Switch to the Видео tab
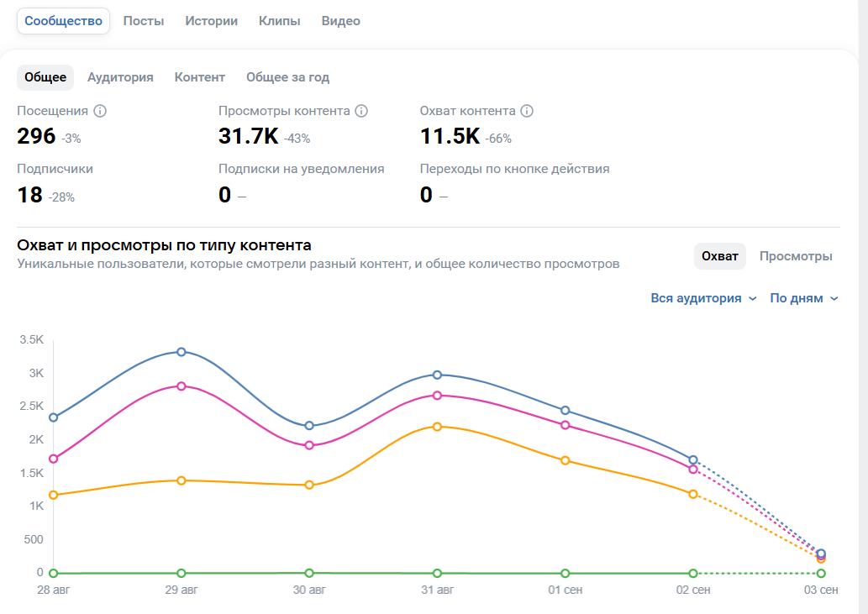This screenshot has width=868, height=614. (340, 21)
